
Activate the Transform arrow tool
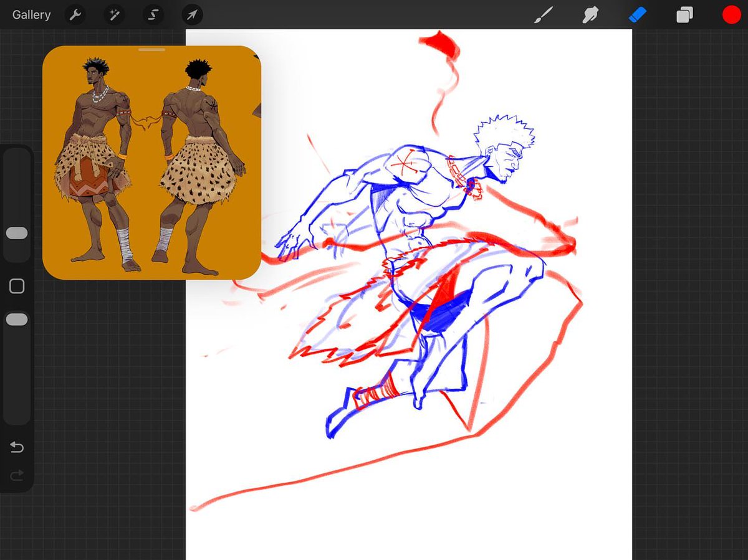point(192,15)
